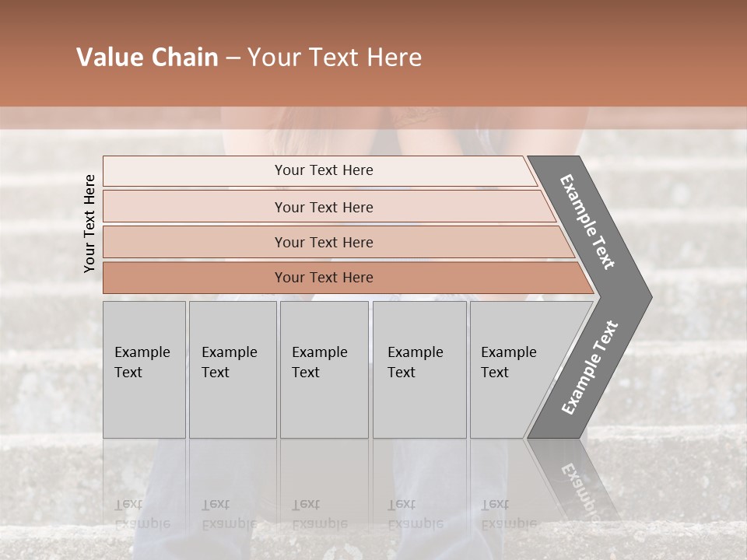Image resolution: width=747 pixels, height=560 pixels.
Task: Click the leftmost gray Example Text box
Action: 144,369
